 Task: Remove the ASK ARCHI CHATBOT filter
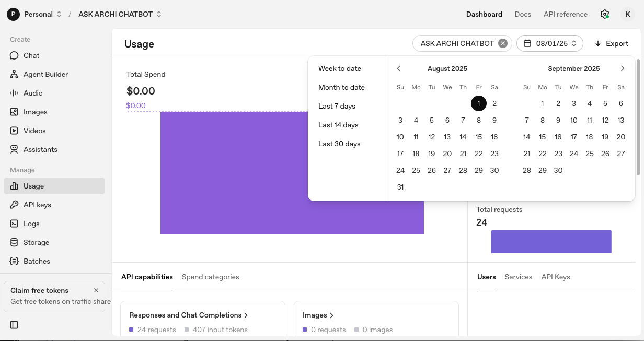coord(503,43)
